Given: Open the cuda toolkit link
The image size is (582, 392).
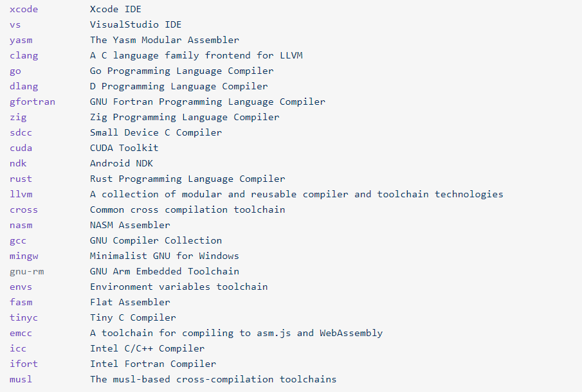Looking at the screenshot, I should (21, 148).
